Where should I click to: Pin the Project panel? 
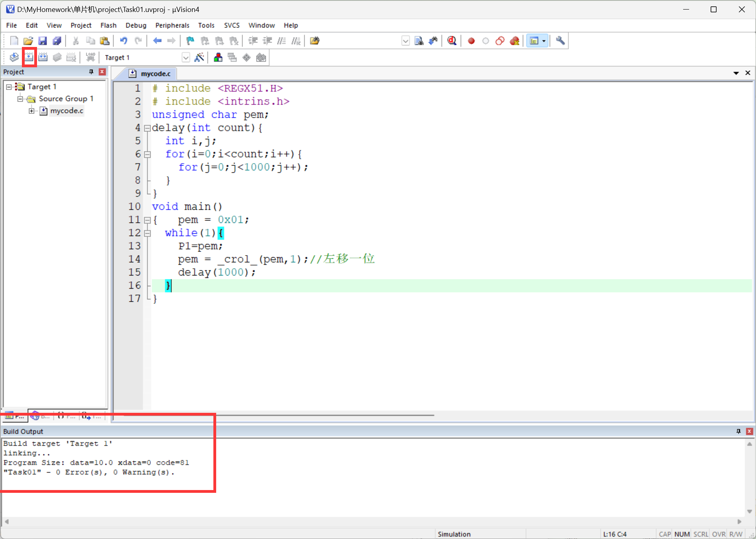91,72
